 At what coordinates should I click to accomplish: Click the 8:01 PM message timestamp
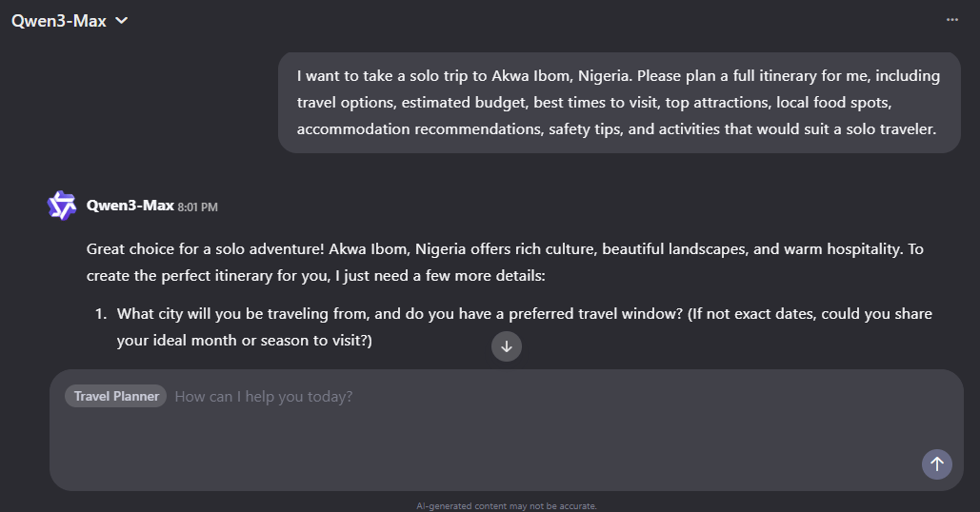click(x=198, y=207)
